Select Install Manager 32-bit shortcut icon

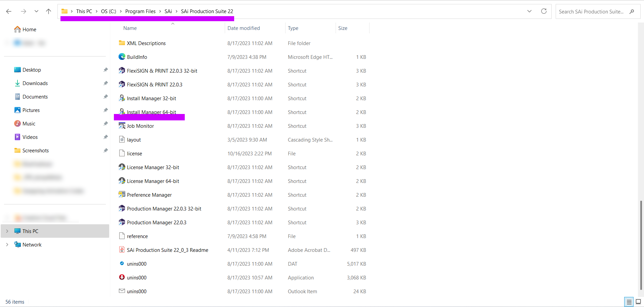click(122, 98)
